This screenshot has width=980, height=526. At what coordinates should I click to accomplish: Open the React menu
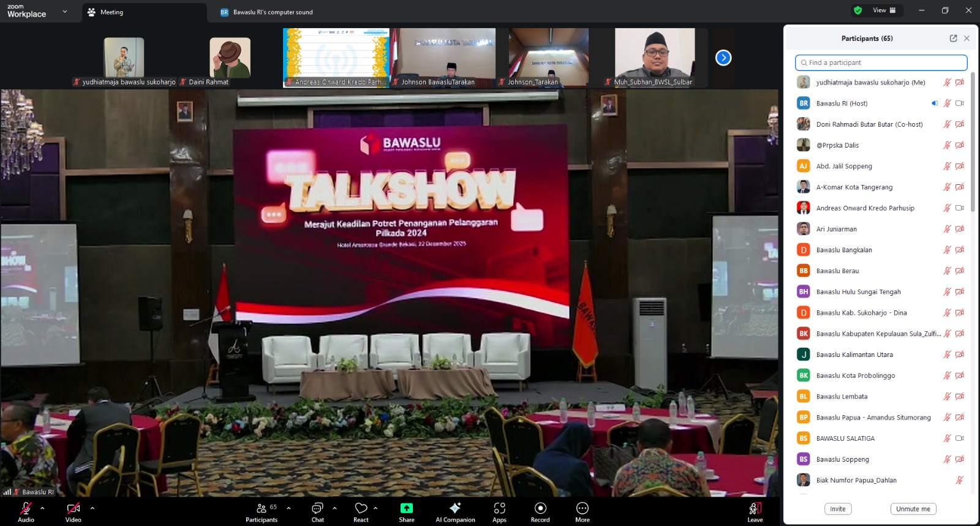click(361, 512)
